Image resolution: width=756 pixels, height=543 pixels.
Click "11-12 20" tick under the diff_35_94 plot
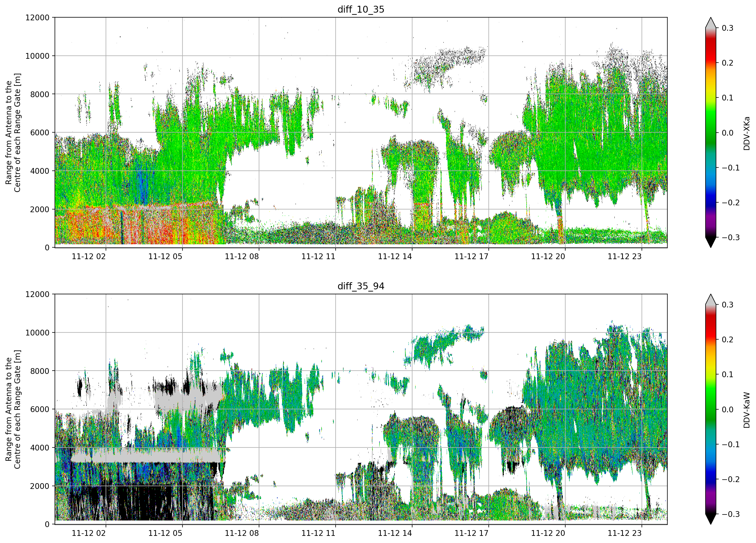point(548,533)
